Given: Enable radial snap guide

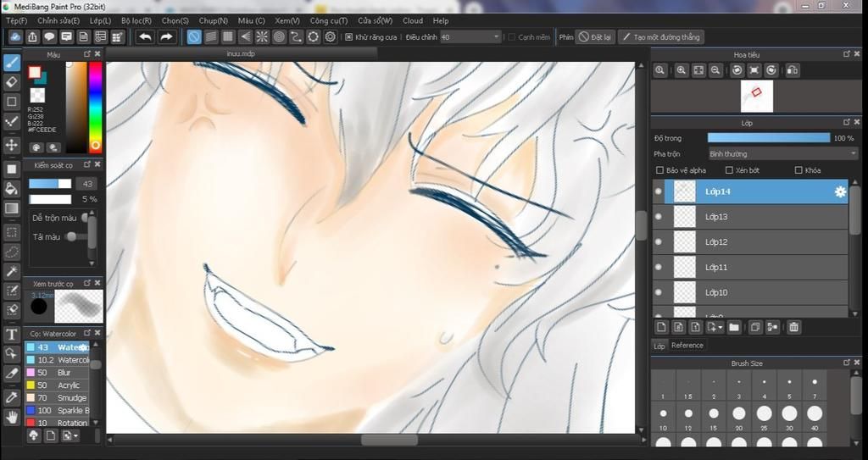Looking at the screenshot, I should tap(263, 37).
